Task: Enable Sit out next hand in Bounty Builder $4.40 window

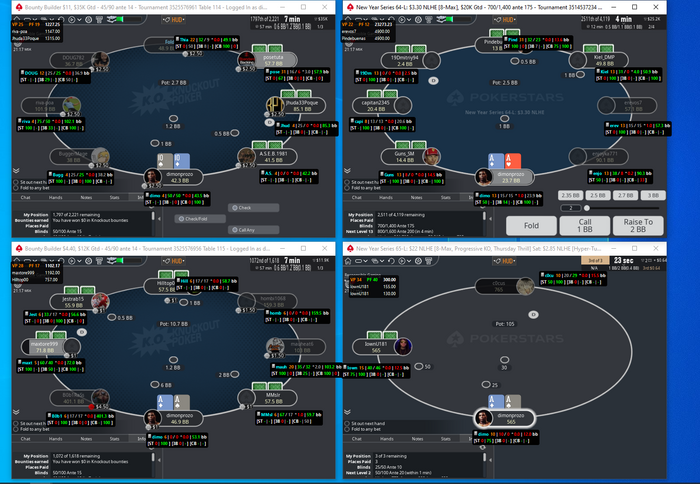Action: [16, 423]
